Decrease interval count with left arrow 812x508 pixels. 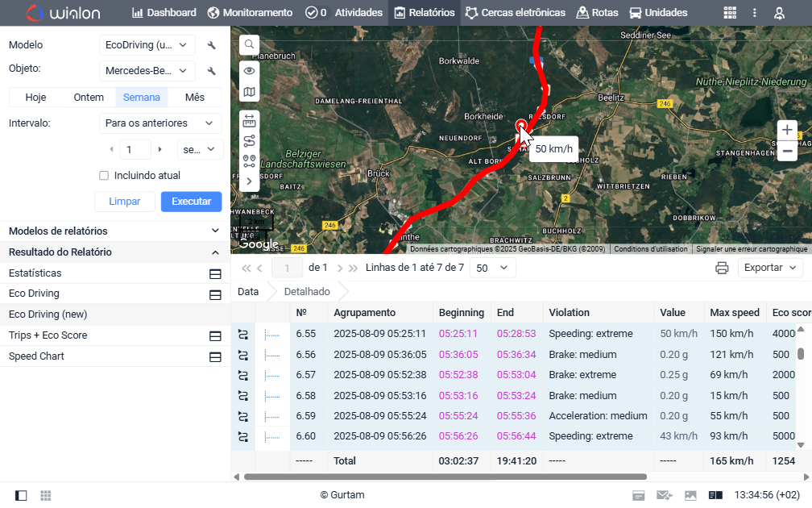tap(111, 150)
